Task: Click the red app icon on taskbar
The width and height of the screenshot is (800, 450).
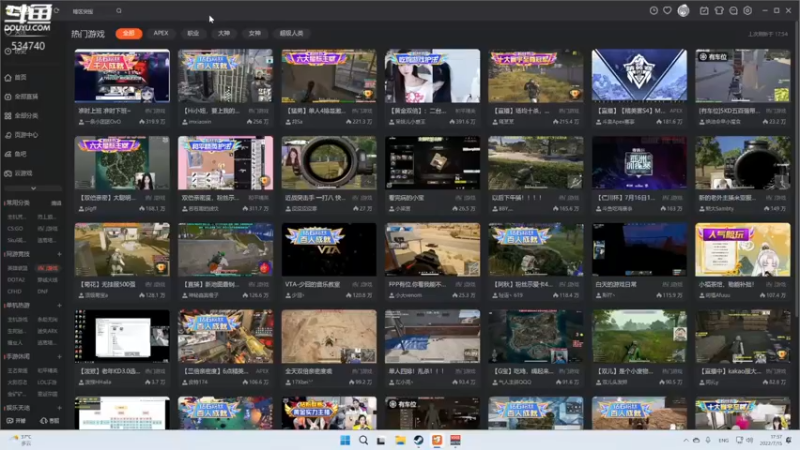Action: (x=456, y=440)
